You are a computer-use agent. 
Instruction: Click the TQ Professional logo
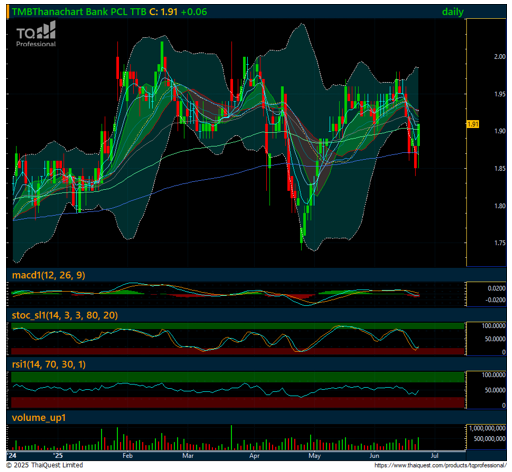[x=36, y=34]
